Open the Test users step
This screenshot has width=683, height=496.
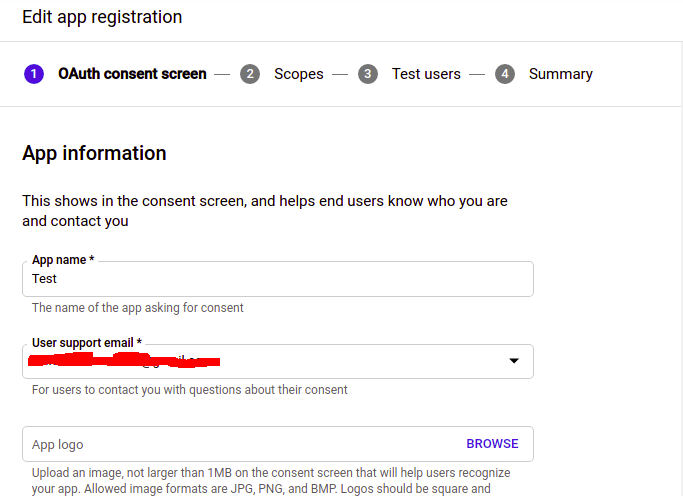426,74
